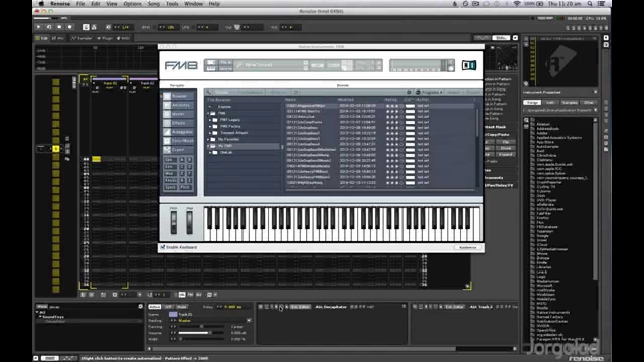
Task: Expand the Transient Attacks folder
Action: point(210,133)
